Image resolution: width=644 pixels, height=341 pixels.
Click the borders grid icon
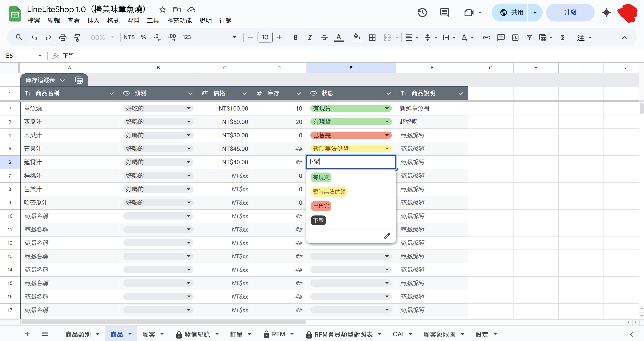pos(372,38)
